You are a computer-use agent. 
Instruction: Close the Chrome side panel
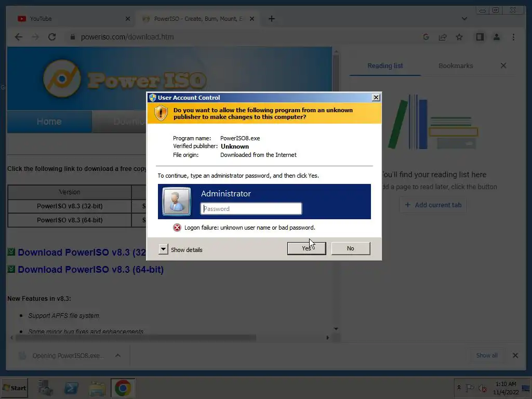pos(503,65)
